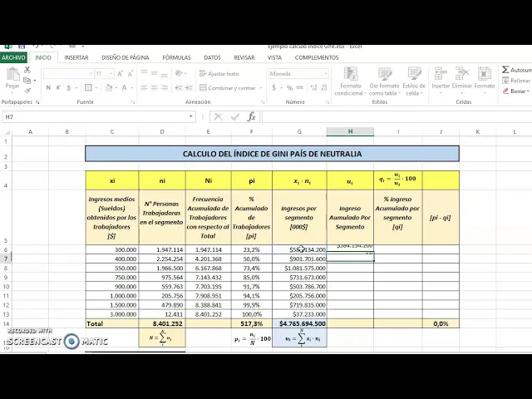Image resolution: width=532 pixels, height=399 pixels.
Task: Switch to the DISEÑO DE PÁGINA tab
Action: tap(126, 57)
